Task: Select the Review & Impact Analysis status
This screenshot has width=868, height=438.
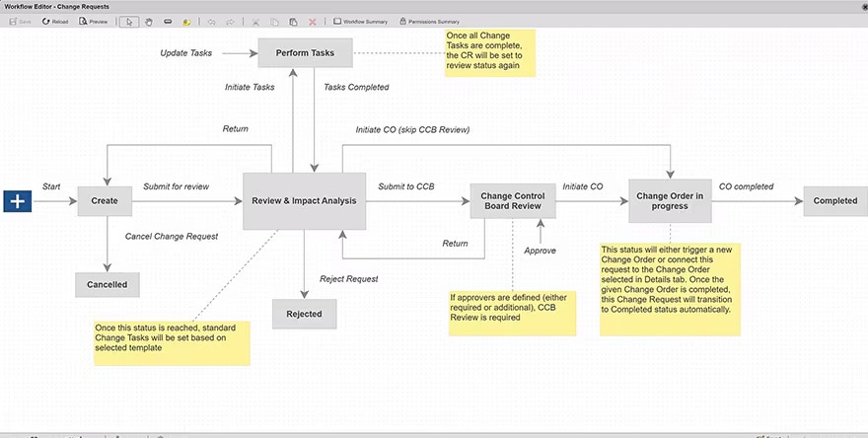Action: 305,201
